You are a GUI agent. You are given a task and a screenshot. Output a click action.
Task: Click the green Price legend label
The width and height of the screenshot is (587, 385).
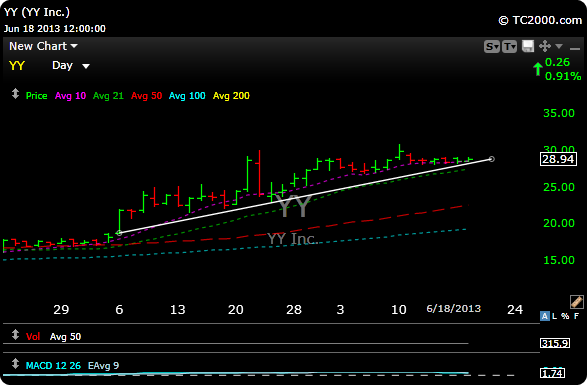[36, 96]
